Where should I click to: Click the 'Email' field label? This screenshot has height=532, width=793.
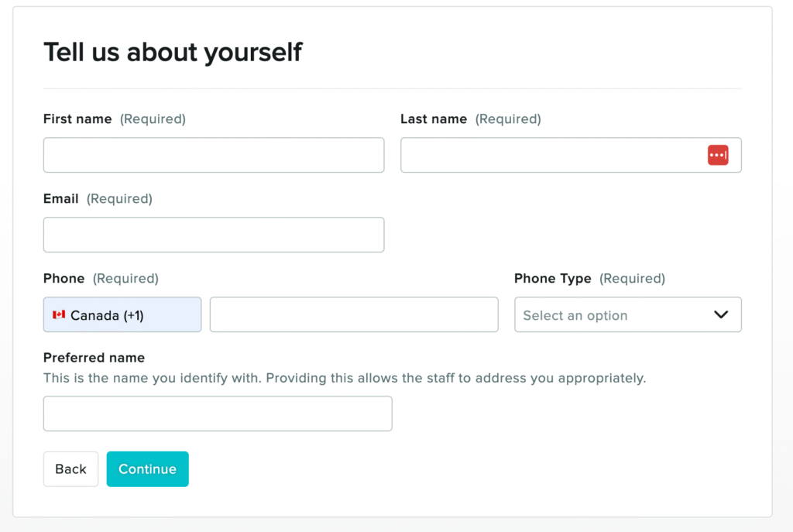(61, 199)
